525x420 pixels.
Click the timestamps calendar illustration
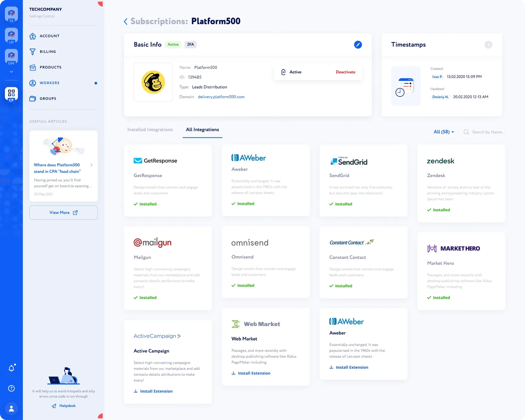pos(406,86)
